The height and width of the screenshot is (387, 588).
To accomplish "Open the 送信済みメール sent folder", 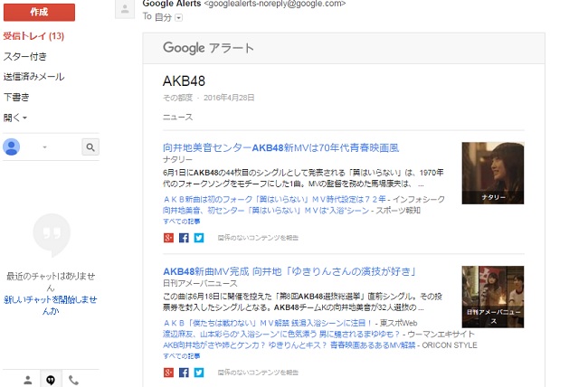I will (33, 77).
